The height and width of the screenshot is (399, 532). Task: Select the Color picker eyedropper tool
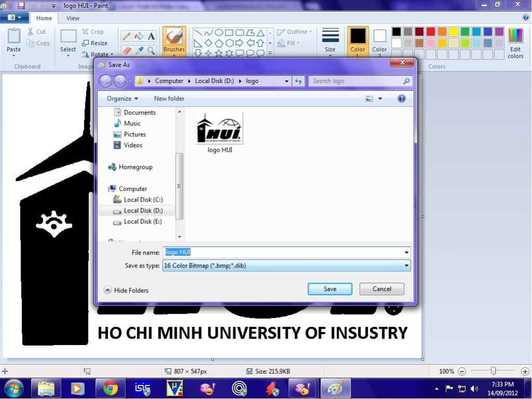coord(139,50)
